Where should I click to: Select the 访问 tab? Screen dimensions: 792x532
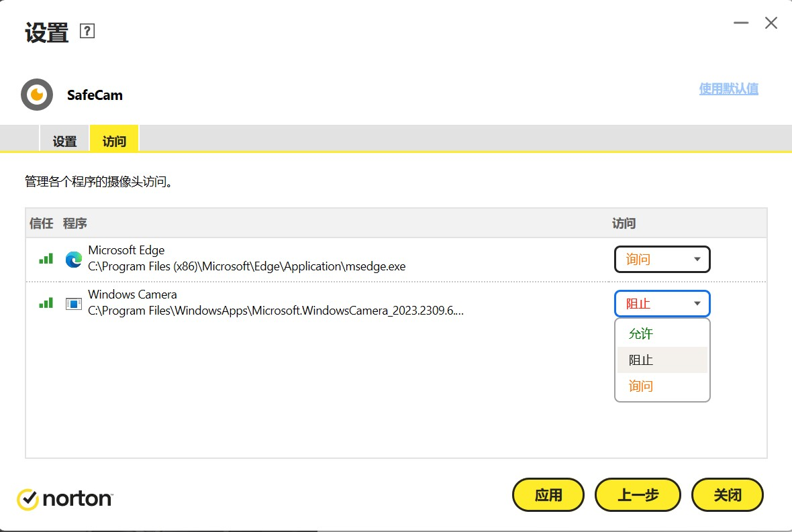[x=114, y=142]
